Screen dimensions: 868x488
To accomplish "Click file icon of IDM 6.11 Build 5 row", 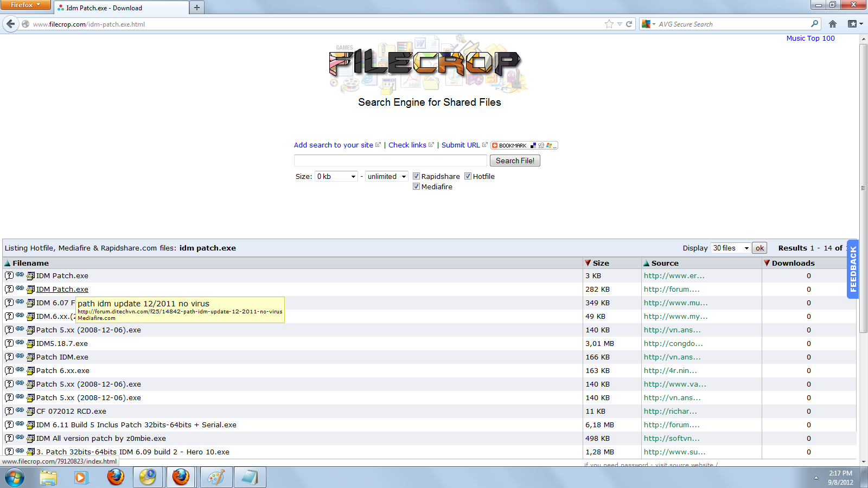I will pos(31,425).
